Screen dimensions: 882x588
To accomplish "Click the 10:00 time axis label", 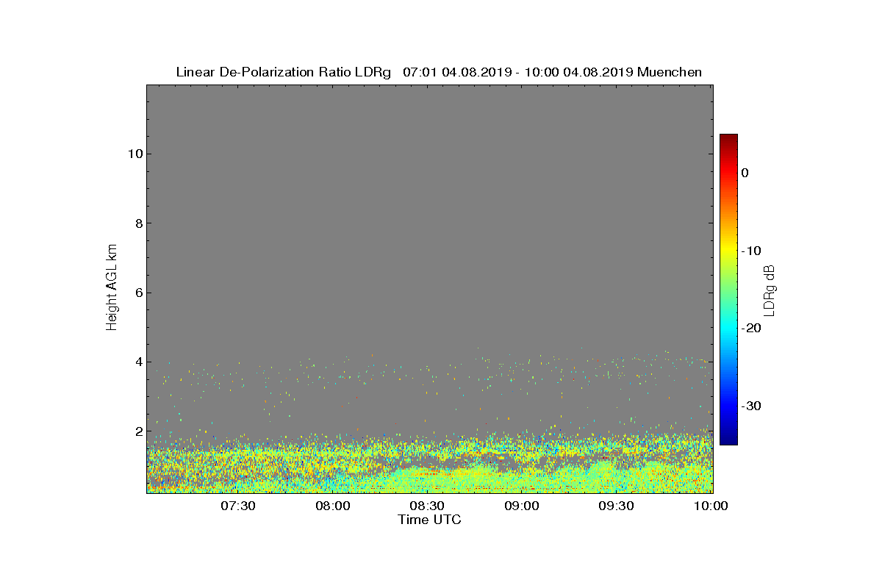I will click(x=711, y=506).
